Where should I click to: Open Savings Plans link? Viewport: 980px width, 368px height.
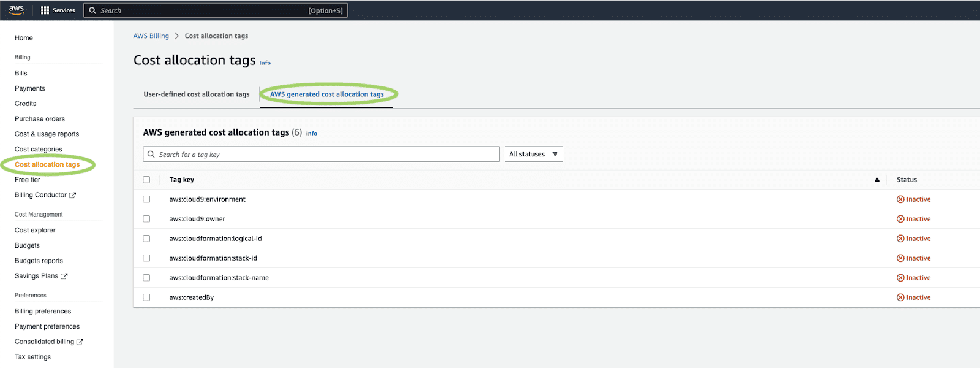point(36,276)
